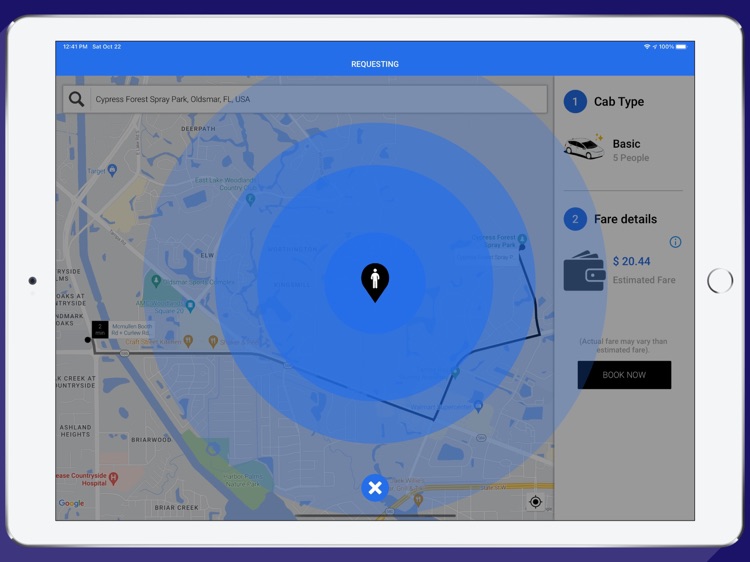Viewport: 750px width, 562px height.
Task: Select the Basic cab car icon
Action: point(584,147)
